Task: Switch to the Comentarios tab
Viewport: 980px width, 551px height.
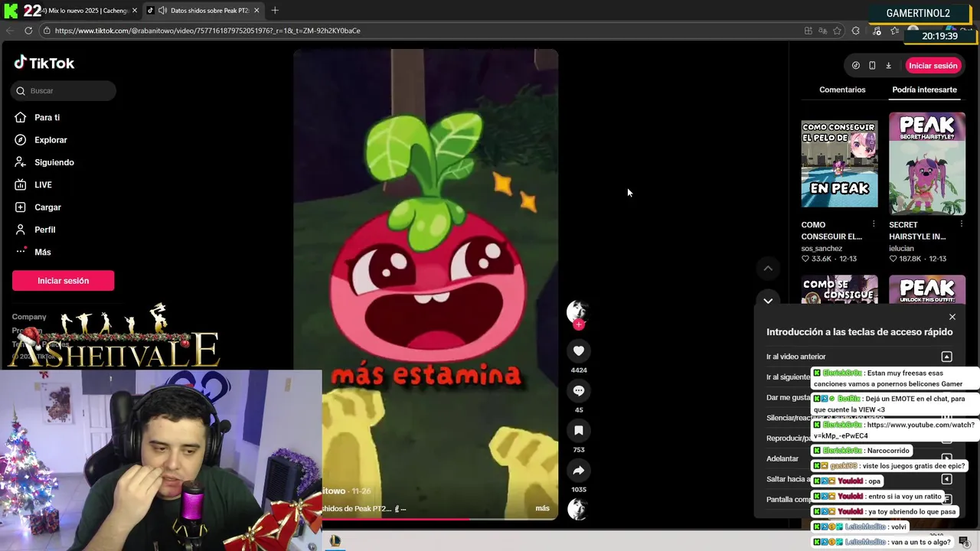Action: pos(842,90)
